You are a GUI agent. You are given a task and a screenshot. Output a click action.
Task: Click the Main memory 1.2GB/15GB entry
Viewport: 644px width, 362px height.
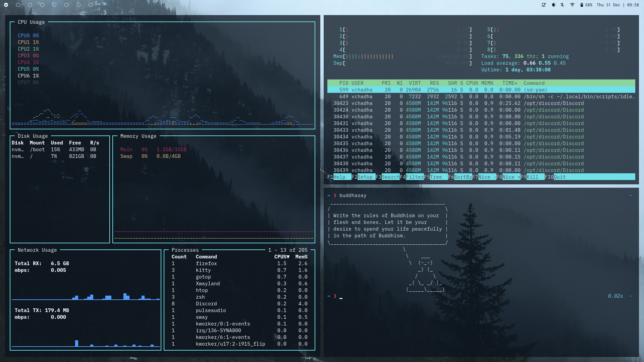(153, 149)
